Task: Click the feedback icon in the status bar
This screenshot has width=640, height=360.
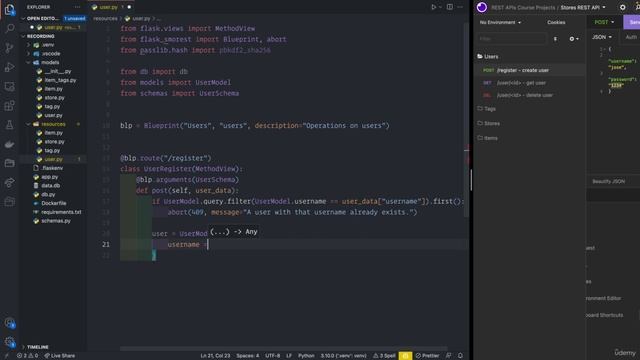Action: (448, 356)
